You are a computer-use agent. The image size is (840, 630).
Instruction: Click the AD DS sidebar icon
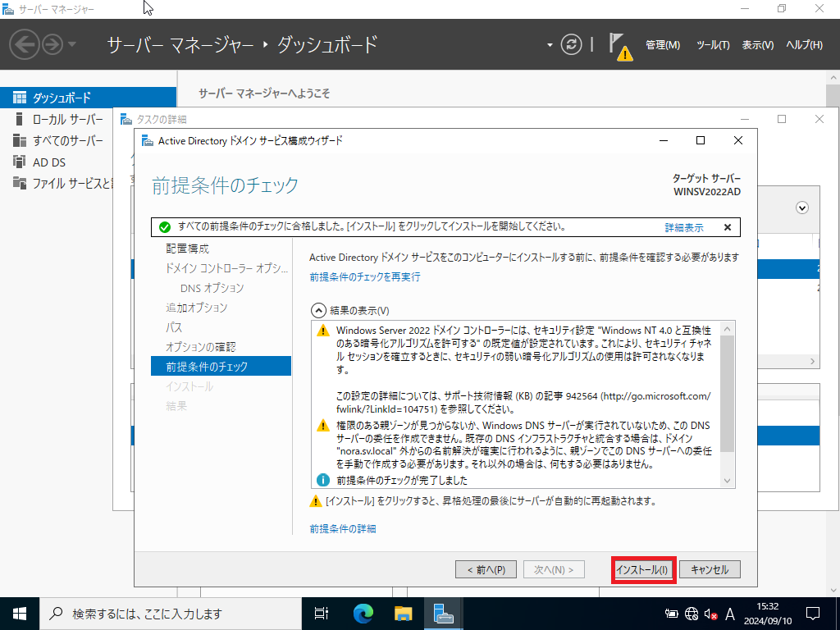tap(20, 162)
